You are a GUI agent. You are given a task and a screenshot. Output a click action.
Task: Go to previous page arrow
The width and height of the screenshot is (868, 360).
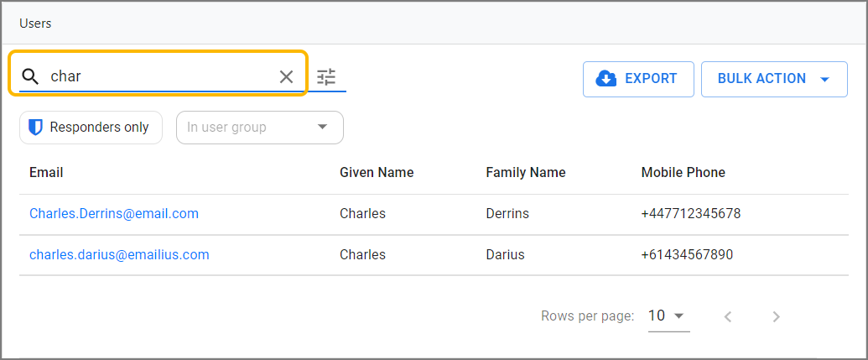[729, 317]
